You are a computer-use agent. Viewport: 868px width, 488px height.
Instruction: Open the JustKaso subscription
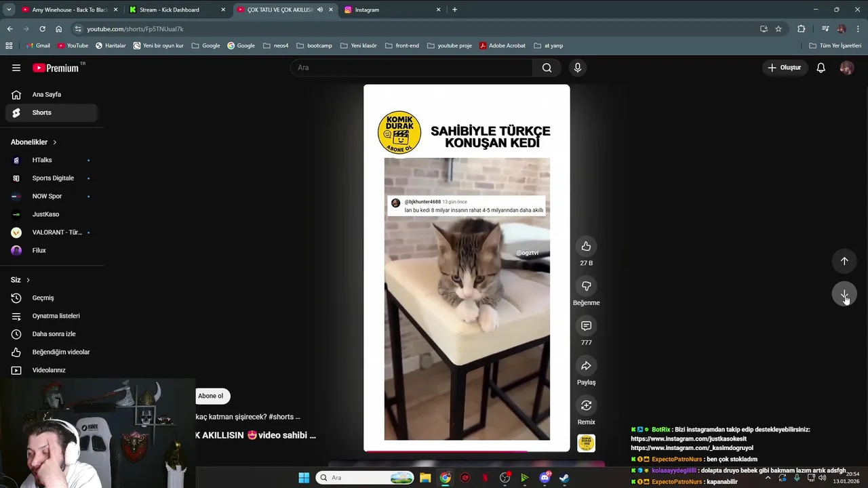52,214
